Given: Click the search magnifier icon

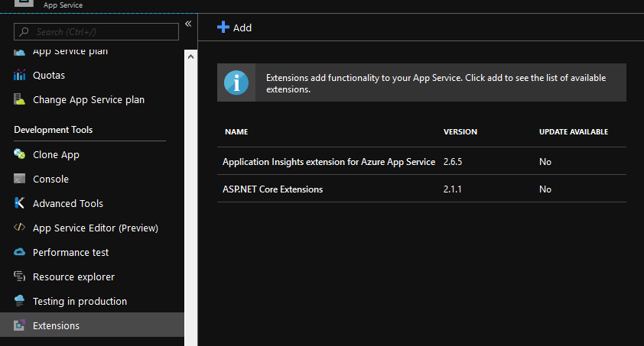Looking at the screenshot, I should pyautogui.click(x=24, y=31).
